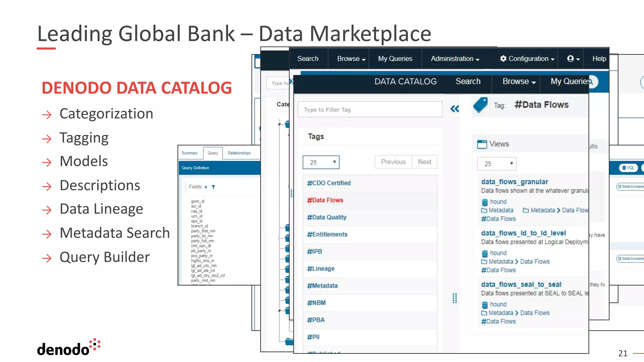Click the Fields sort arrows icon
Image resolution: width=644 pixels, height=362 pixels.
click(x=206, y=187)
